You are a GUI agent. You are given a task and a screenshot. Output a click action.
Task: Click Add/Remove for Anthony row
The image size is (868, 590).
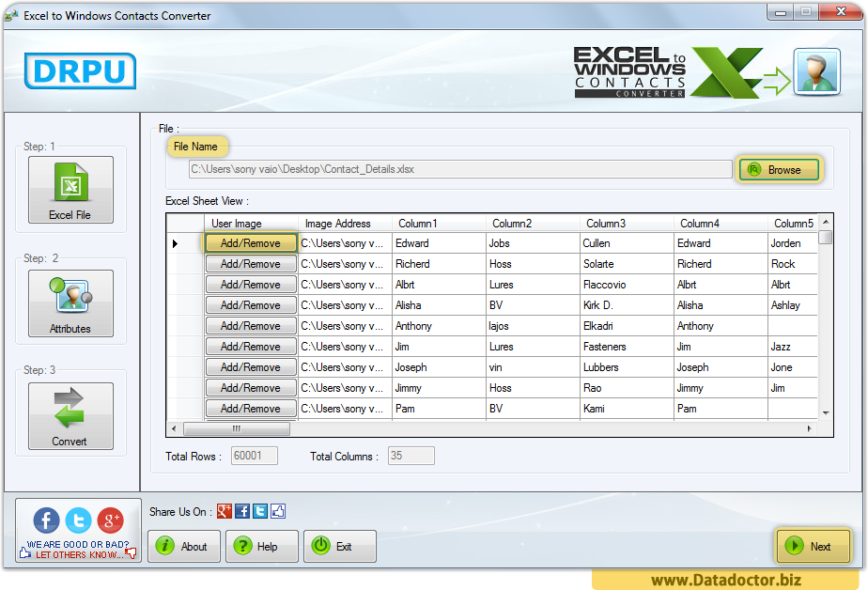coord(251,326)
